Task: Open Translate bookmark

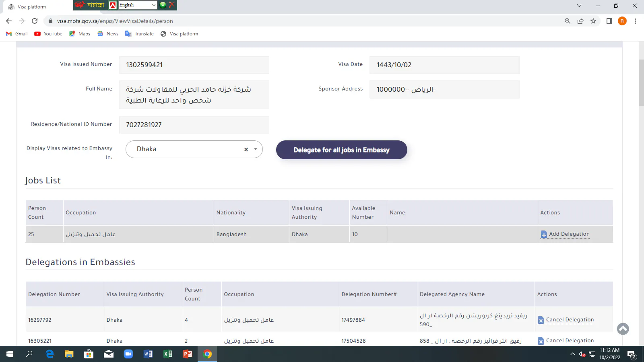Action: tap(140, 34)
